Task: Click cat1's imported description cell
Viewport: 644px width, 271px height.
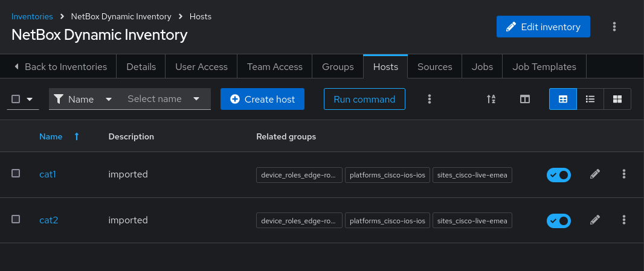Action: [128, 174]
